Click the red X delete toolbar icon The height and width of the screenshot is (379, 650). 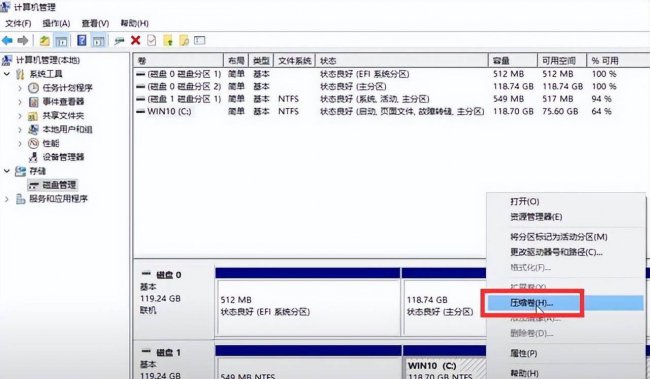click(135, 41)
